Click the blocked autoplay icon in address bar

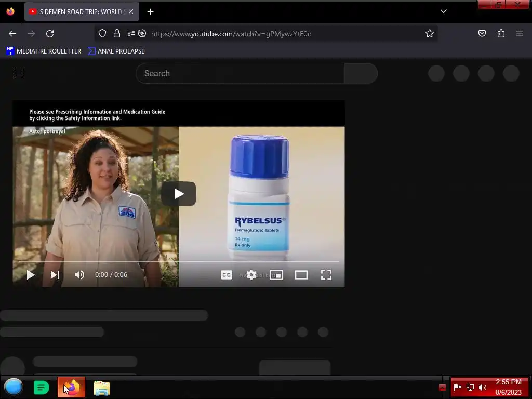click(x=142, y=33)
